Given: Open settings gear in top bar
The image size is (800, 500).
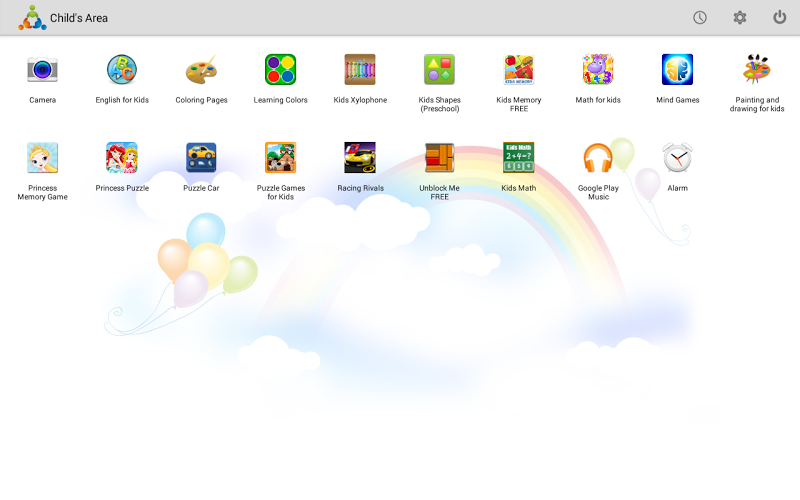Looking at the screenshot, I should pyautogui.click(x=740, y=18).
